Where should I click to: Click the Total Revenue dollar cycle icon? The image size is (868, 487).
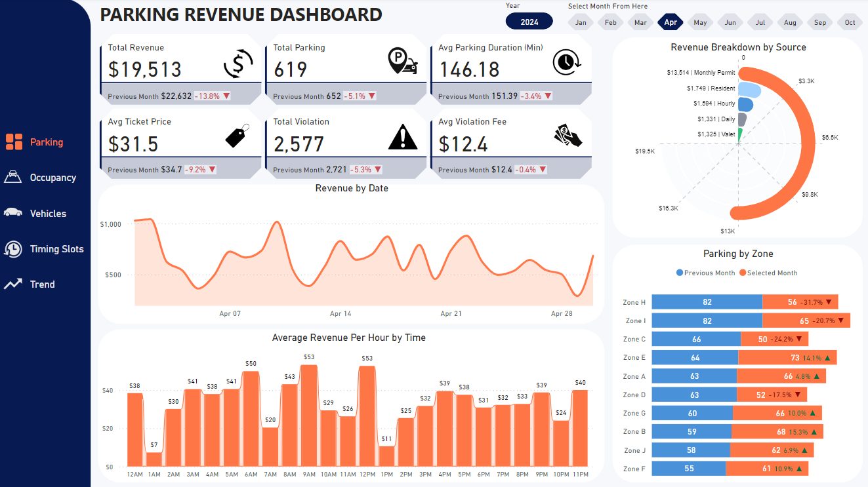point(238,64)
